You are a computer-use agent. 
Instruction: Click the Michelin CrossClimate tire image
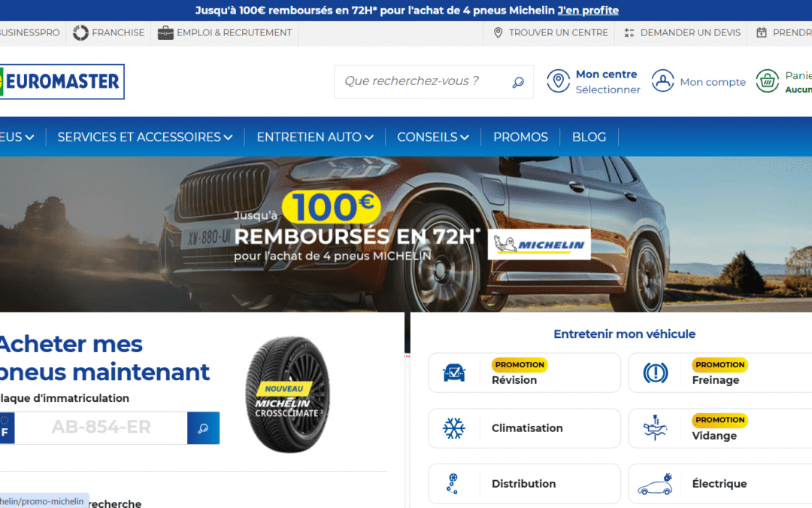click(287, 394)
